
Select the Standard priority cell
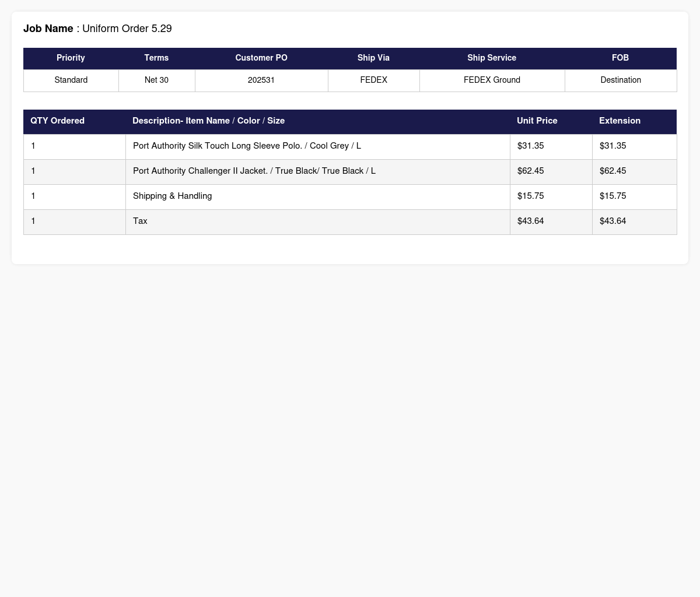71,80
